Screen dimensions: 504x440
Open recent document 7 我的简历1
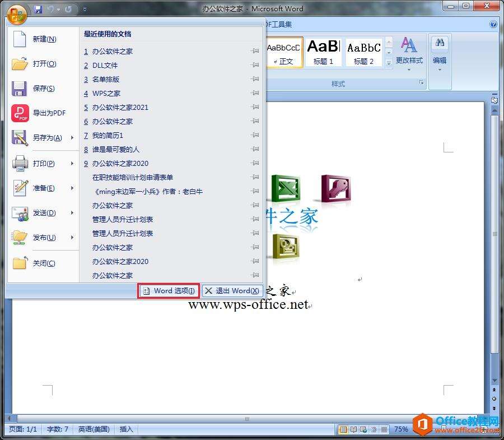(172, 135)
